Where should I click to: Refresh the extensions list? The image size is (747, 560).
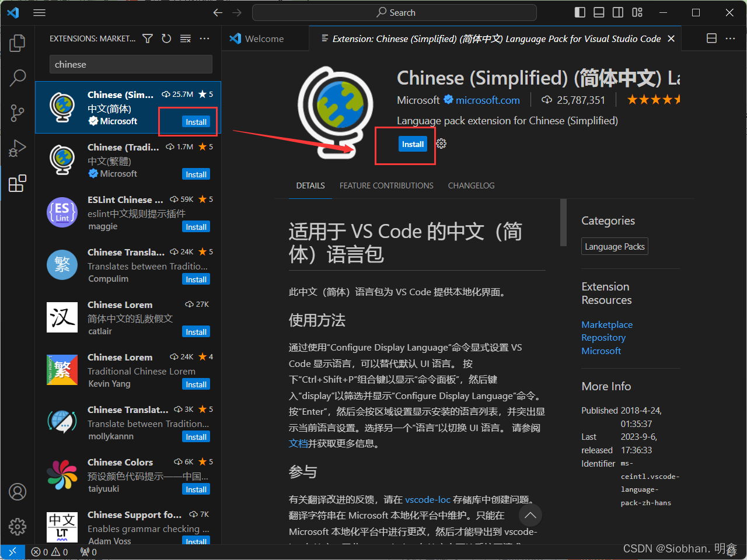[166, 38]
